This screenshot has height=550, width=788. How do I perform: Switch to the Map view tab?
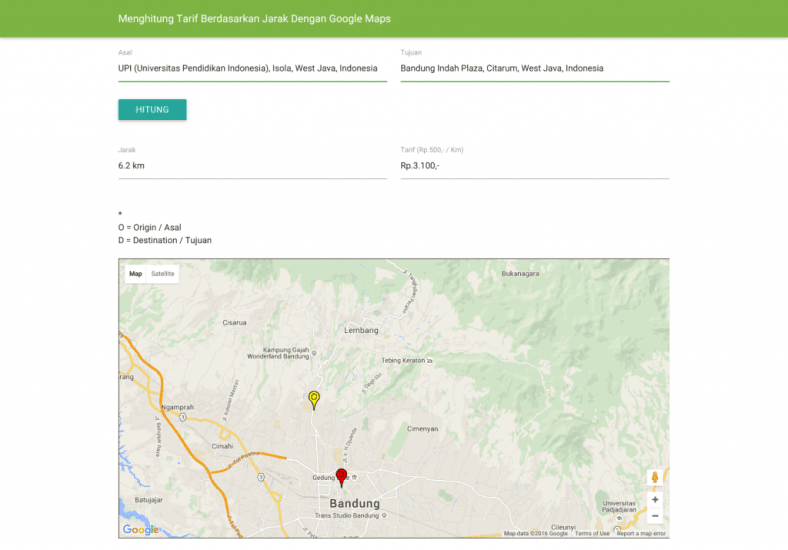136,274
